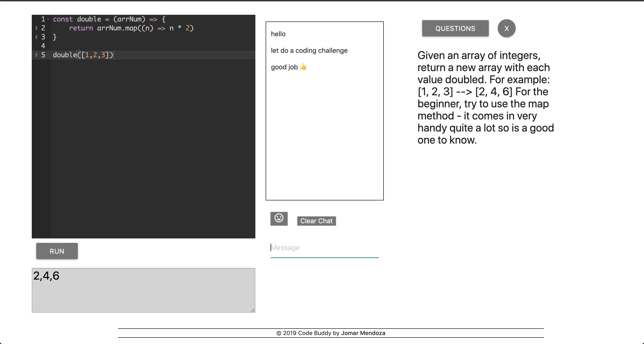
Task: Click the thumbs up emoji in chat
Action: click(303, 67)
